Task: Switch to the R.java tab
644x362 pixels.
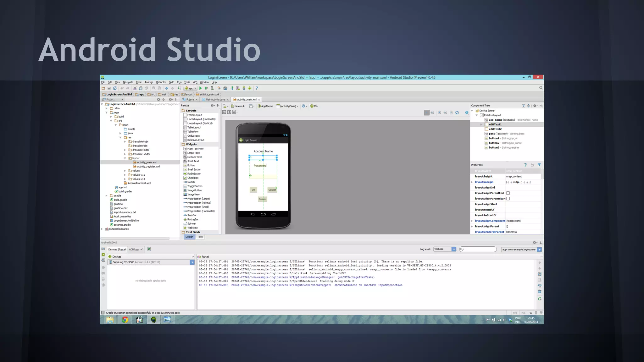Action: [x=190, y=100]
